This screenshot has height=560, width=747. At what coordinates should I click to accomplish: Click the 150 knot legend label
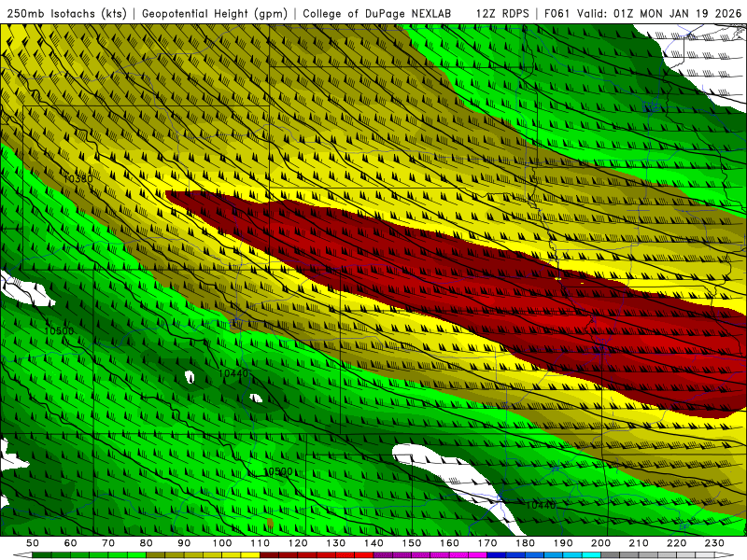point(412,543)
